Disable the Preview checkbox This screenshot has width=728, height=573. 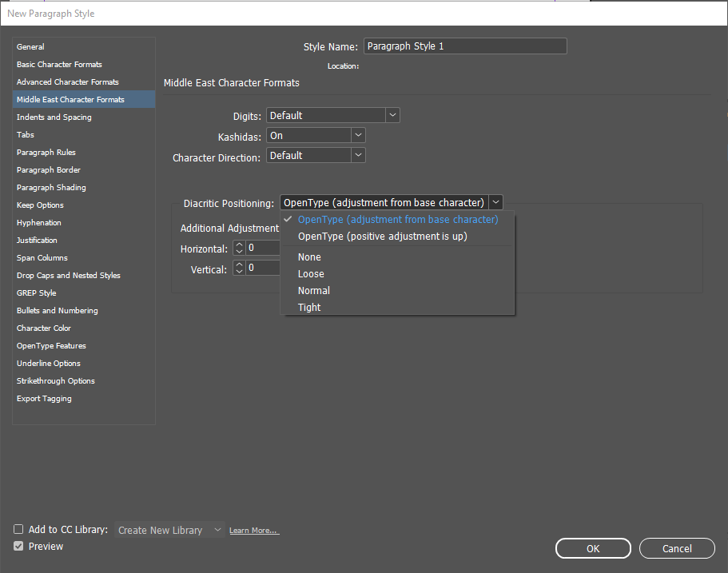(x=18, y=546)
